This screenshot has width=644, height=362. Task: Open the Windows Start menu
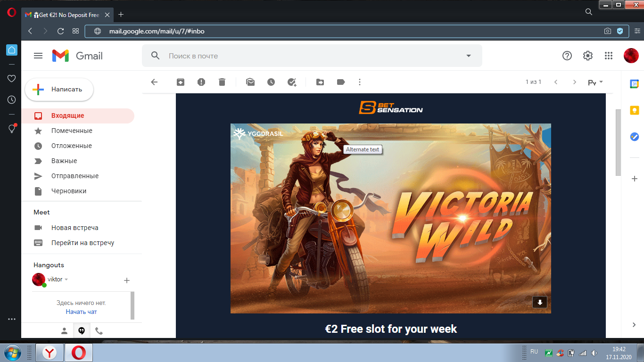coord(13,352)
